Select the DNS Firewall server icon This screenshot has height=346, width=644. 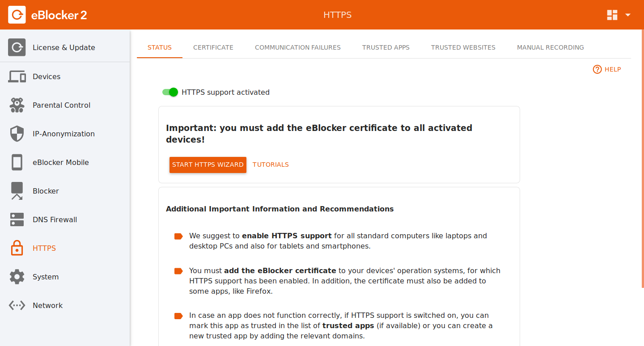point(17,219)
